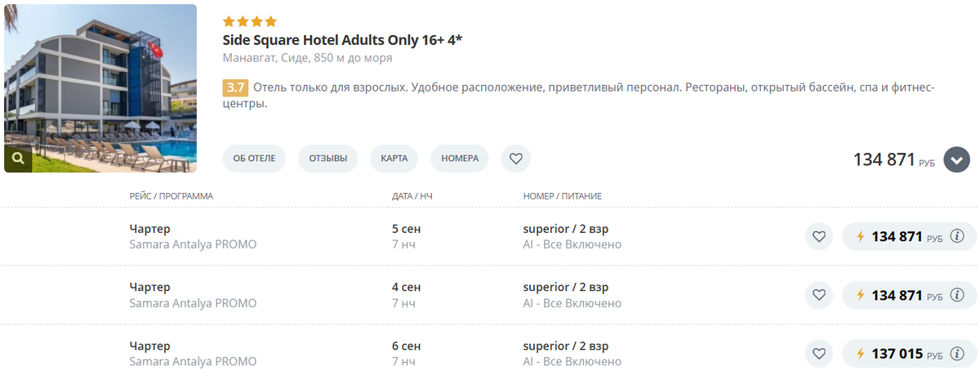The image size is (980, 376).
Task: Open Side Square Hotel Adults Only title link
Action: pos(343,40)
